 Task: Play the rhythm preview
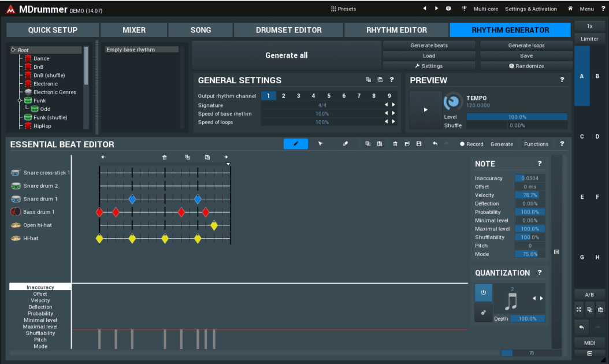(x=426, y=110)
